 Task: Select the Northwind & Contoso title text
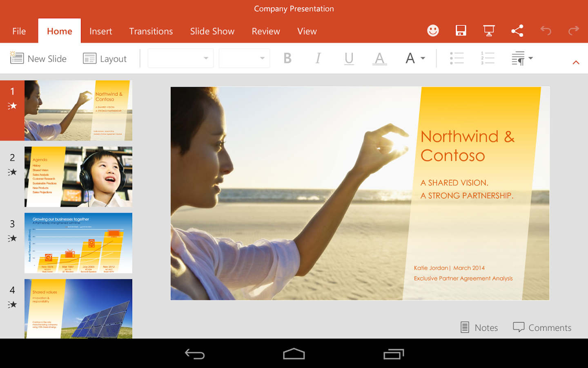pyautogui.click(x=468, y=146)
